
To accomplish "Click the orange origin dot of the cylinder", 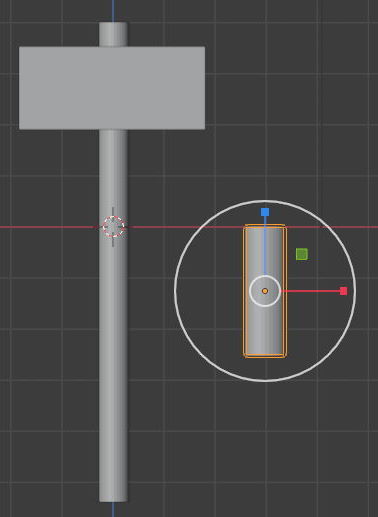I will [265, 291].
